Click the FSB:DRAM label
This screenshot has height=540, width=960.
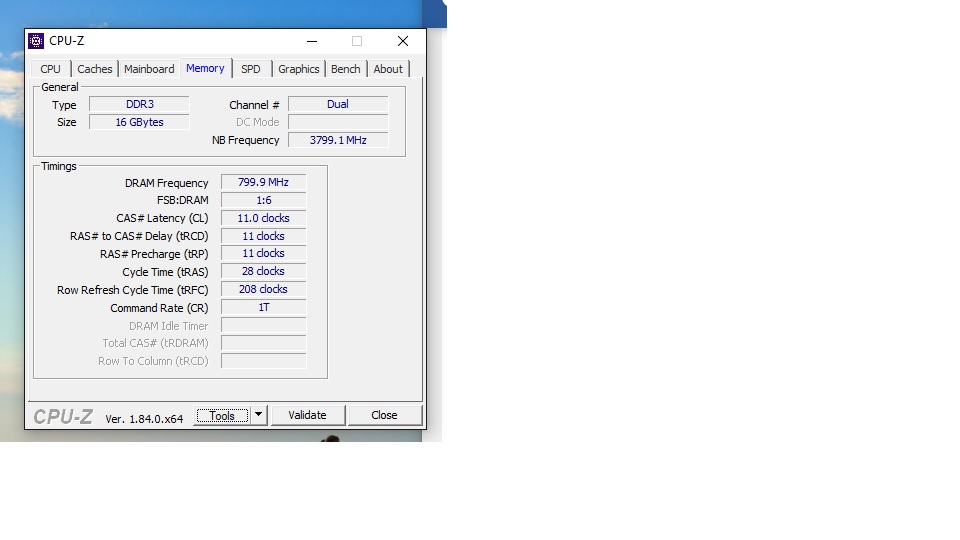pos(182,200)
